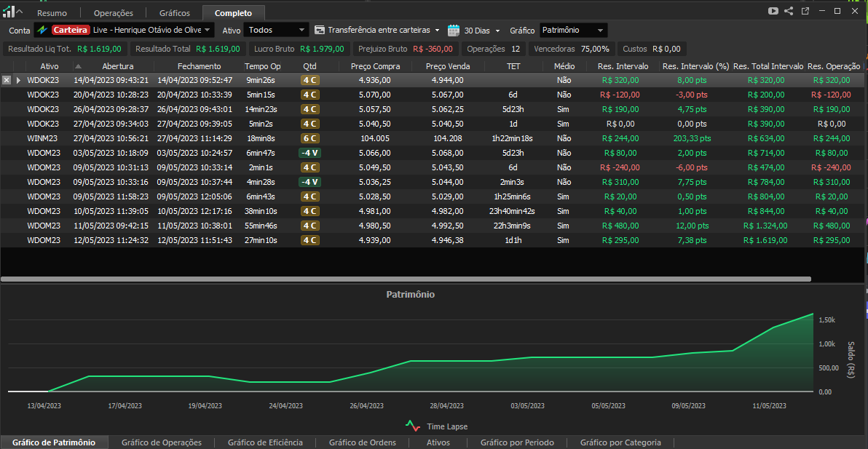Click the Time Lapse legend icon
868x449 pixels.
[412, 426]
